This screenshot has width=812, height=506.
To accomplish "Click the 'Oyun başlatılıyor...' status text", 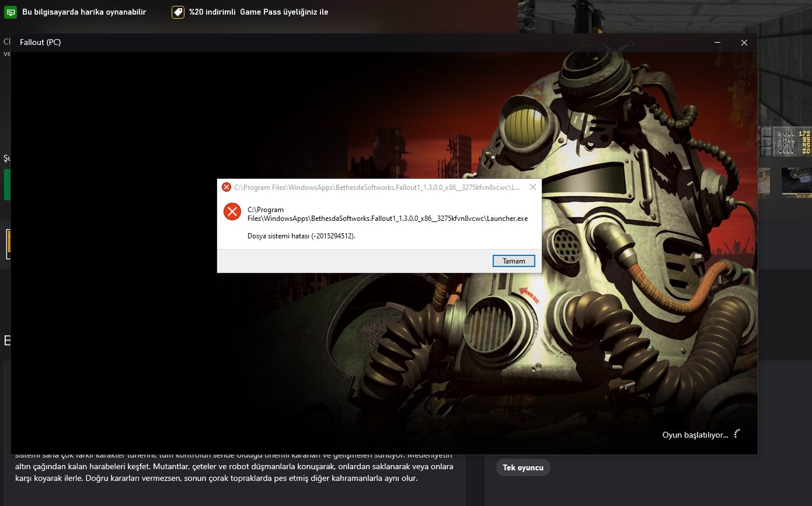I will click(695, 435).
